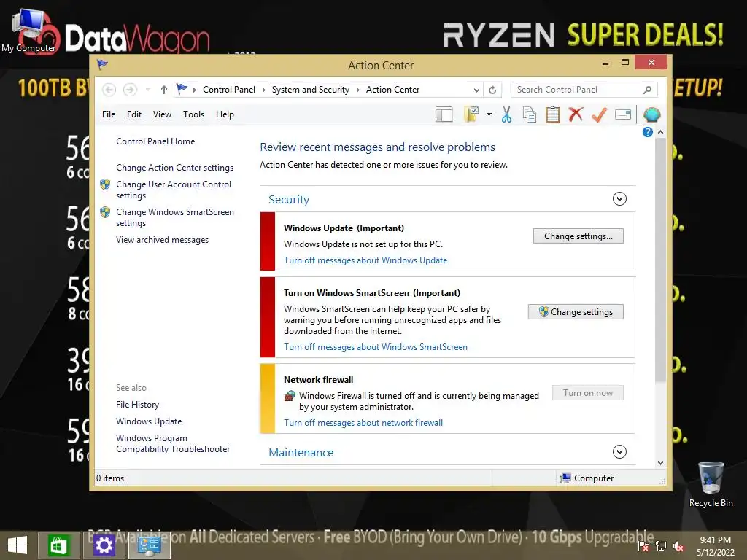The width and height of the screenshot is (747, 560).
Task: Open the gear settings taskbar icon
Action: 104,545
